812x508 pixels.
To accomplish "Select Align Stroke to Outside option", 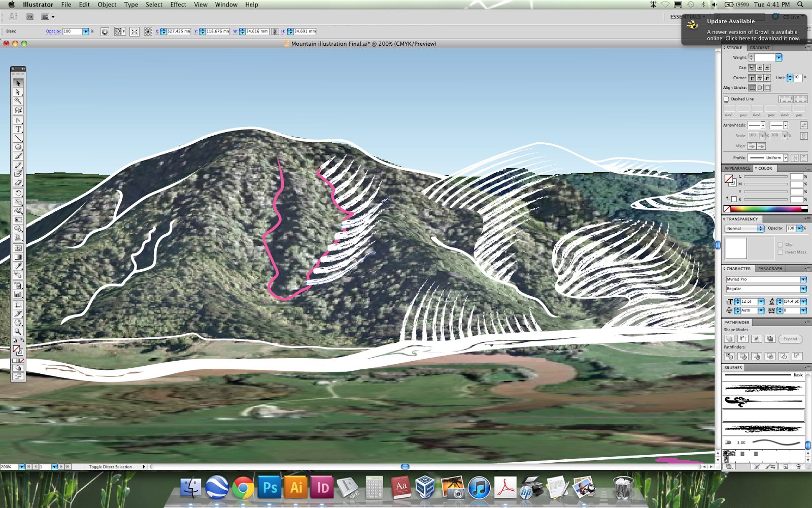I will [x=767, y=87].
